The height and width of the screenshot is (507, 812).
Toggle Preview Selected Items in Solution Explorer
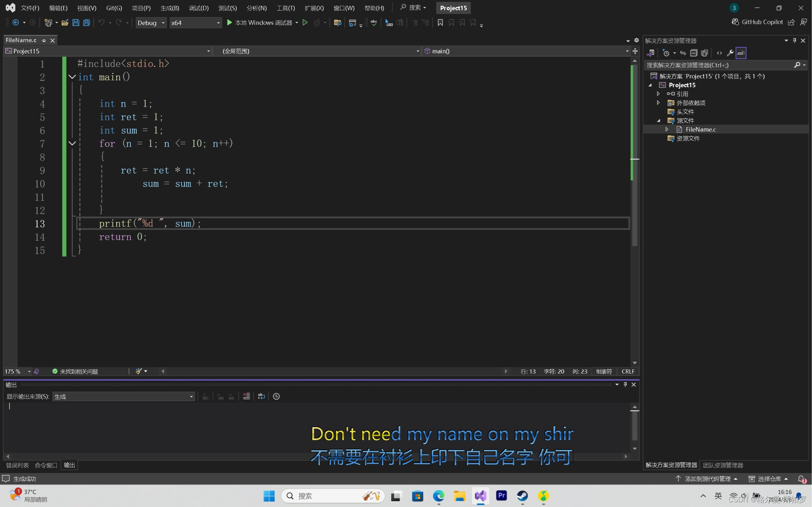[x=741, y=53]
